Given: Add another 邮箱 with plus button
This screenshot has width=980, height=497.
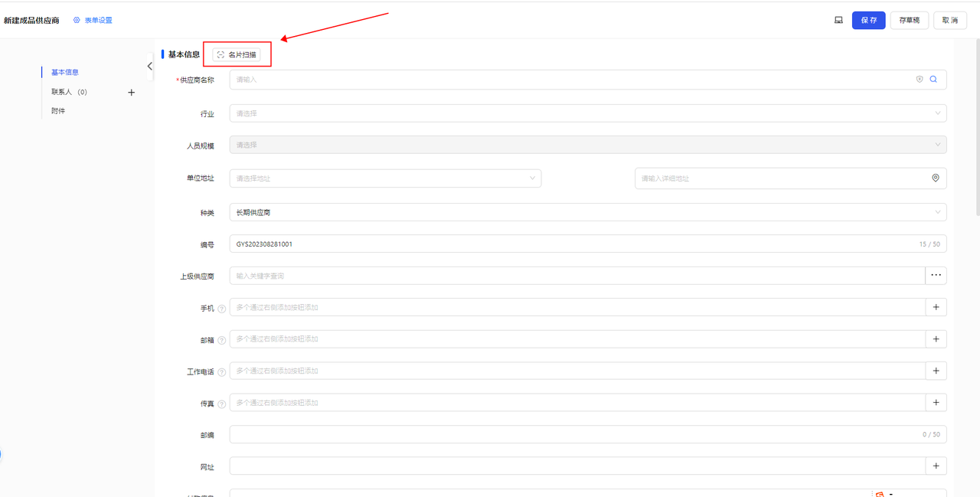Looking at the screenshot, I should 936,339.
